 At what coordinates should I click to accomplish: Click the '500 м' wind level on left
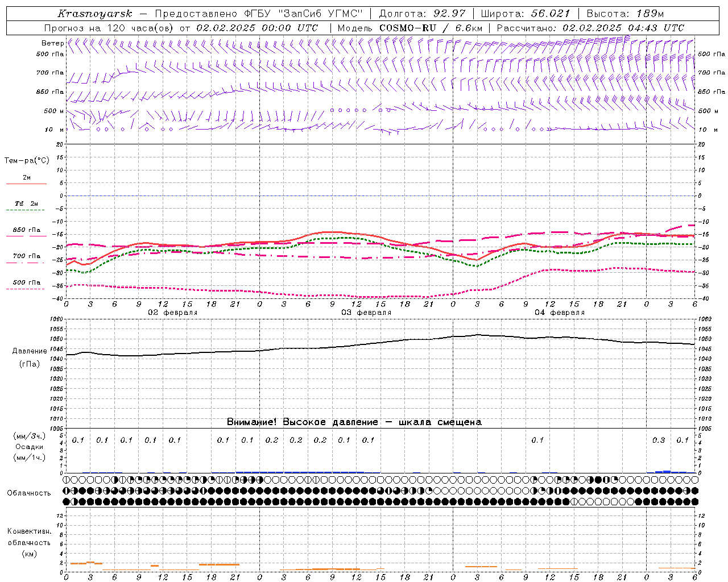tap(54, 111)
